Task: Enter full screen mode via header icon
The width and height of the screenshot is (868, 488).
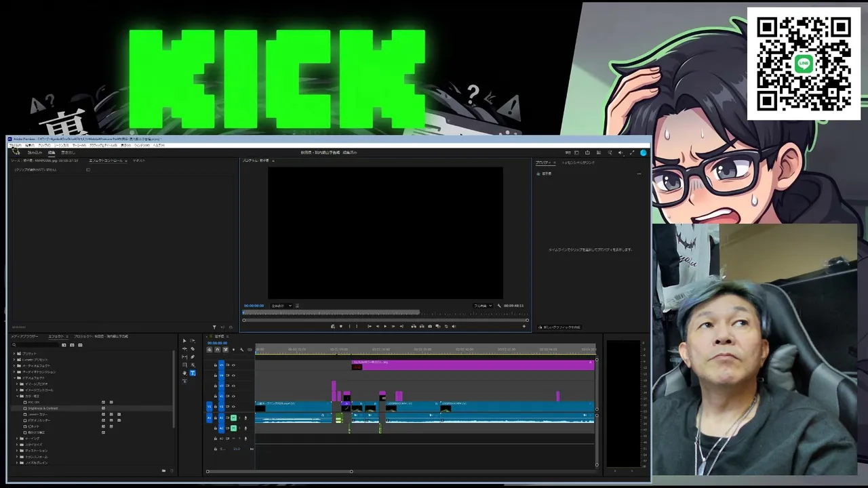Action: click(x=632, y=152)
